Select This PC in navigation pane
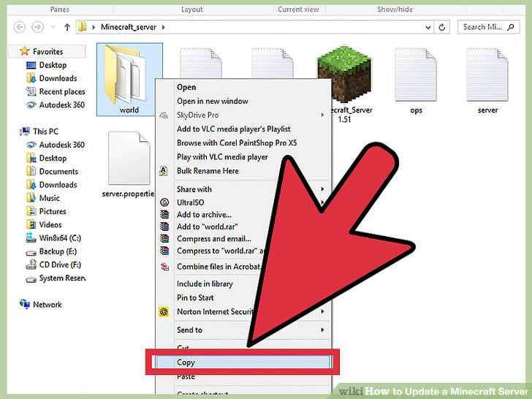The image size is (532, 399). click(x=45, y=132)
